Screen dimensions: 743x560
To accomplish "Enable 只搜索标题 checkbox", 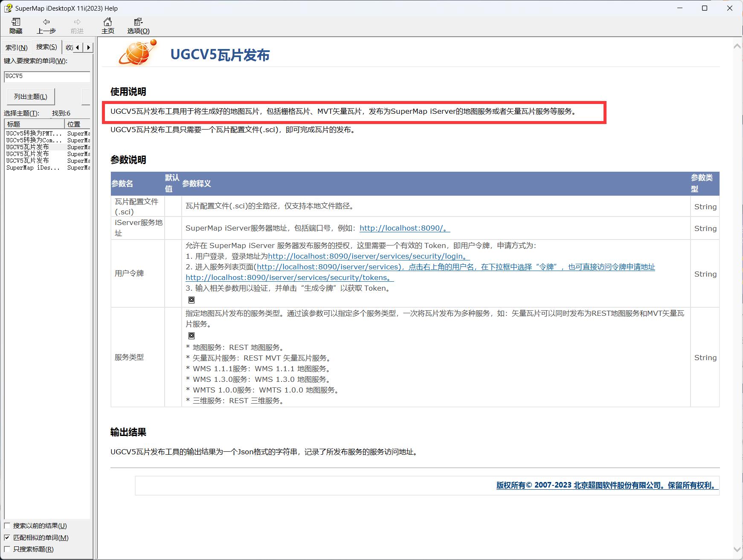I will pyautogui.click(x=7, y=549).
